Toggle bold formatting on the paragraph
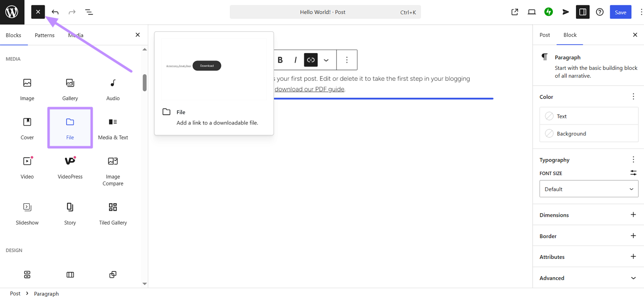This screenshot has width=644, height=297. point(280,59)
